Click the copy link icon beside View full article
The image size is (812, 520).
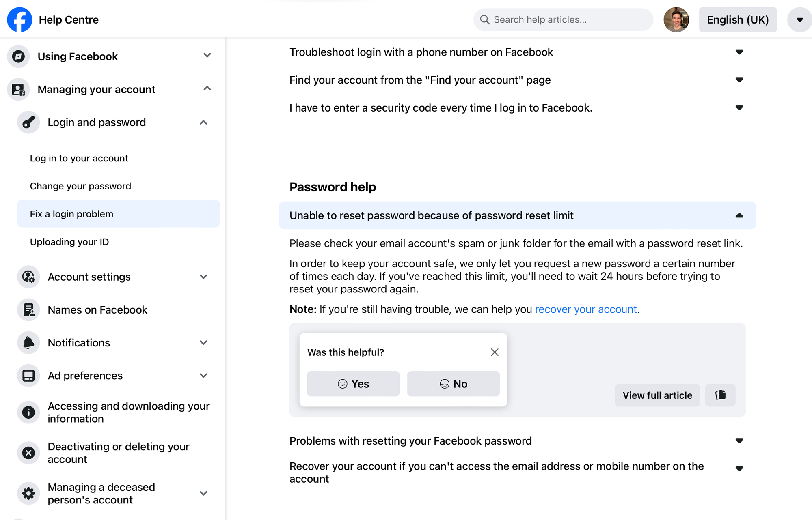point(720,395)
